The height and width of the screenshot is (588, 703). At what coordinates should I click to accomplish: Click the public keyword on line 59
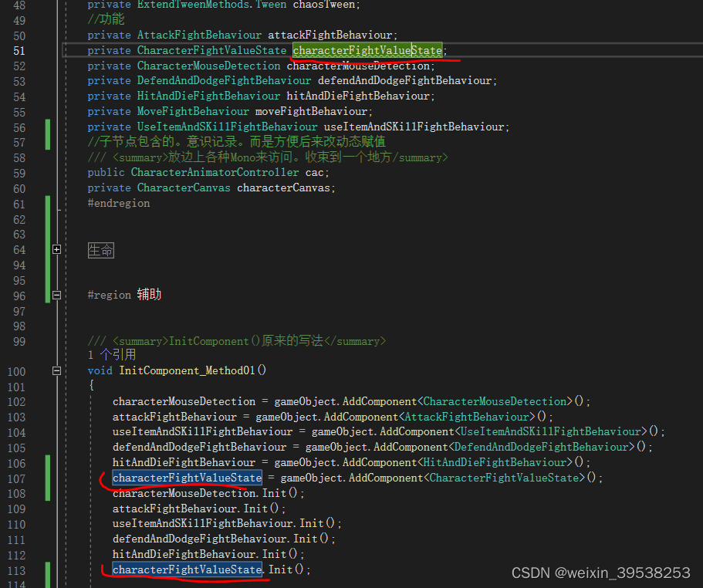coord(106,173)
